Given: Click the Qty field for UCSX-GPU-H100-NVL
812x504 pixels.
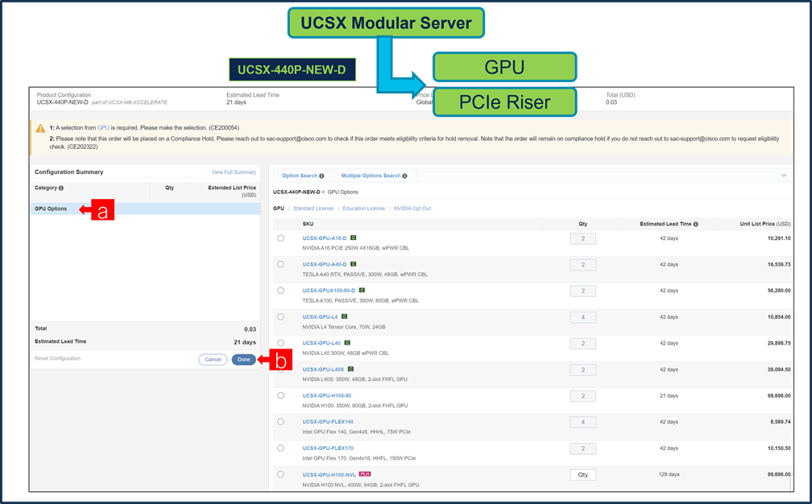Looking at the screenshot, I should (x=582, y=474).
